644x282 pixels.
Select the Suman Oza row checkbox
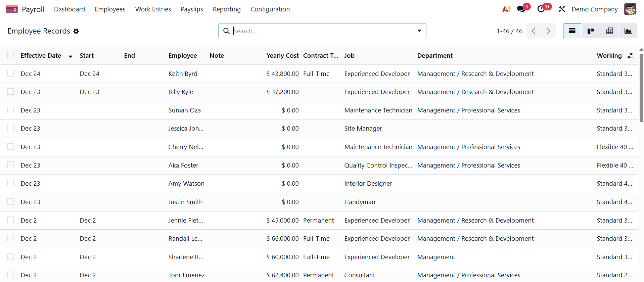(11, 110)
